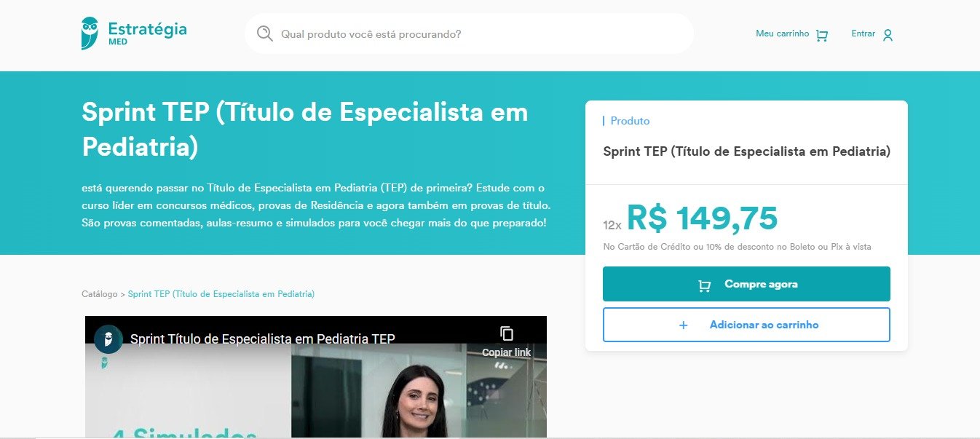Focus the product search input field

coord(481,33)
